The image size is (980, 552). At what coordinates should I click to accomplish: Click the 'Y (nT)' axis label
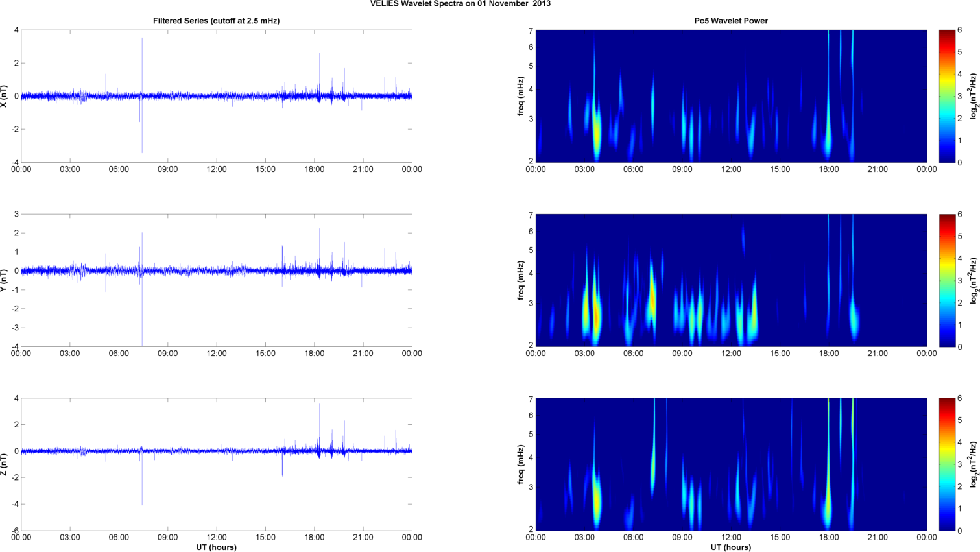pos(5,280)
